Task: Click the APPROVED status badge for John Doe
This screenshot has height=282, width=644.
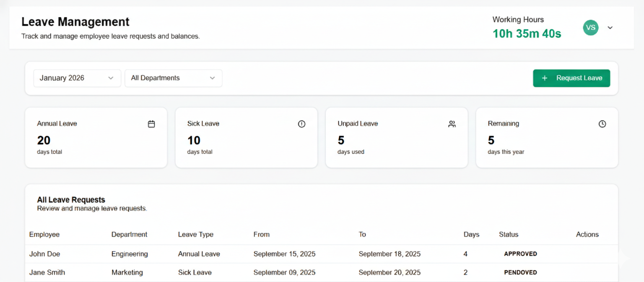Action: tap(520, 253)
